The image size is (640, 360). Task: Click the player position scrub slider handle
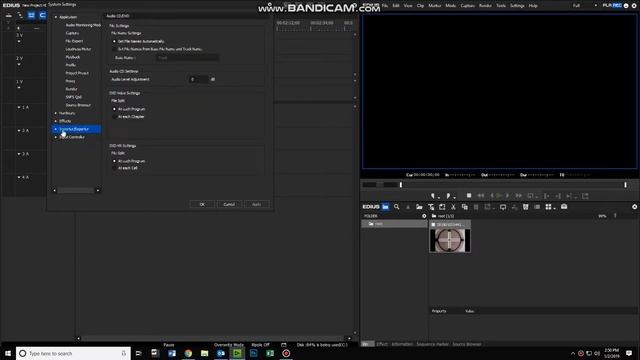coord(401,185)
